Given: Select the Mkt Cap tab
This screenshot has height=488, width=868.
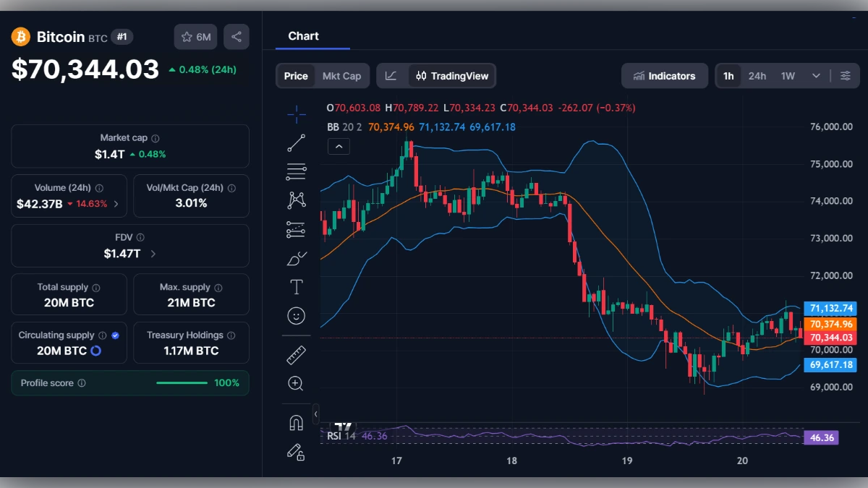Looking at the screenshot, I should tap(342, 75).
